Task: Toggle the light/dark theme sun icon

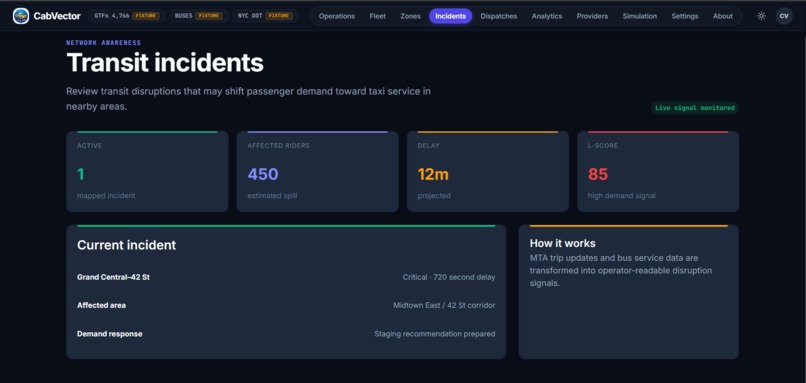Action: (x=761, y=16)
